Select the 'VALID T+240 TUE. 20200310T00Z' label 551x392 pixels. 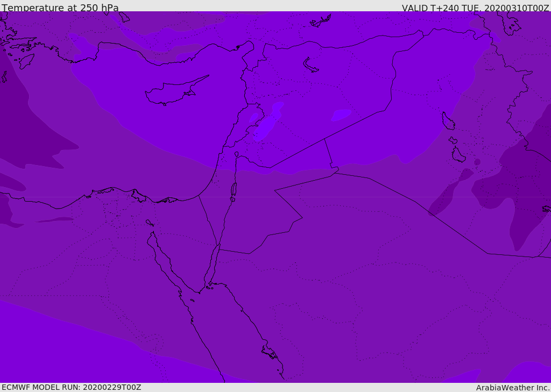coord(476,8)
